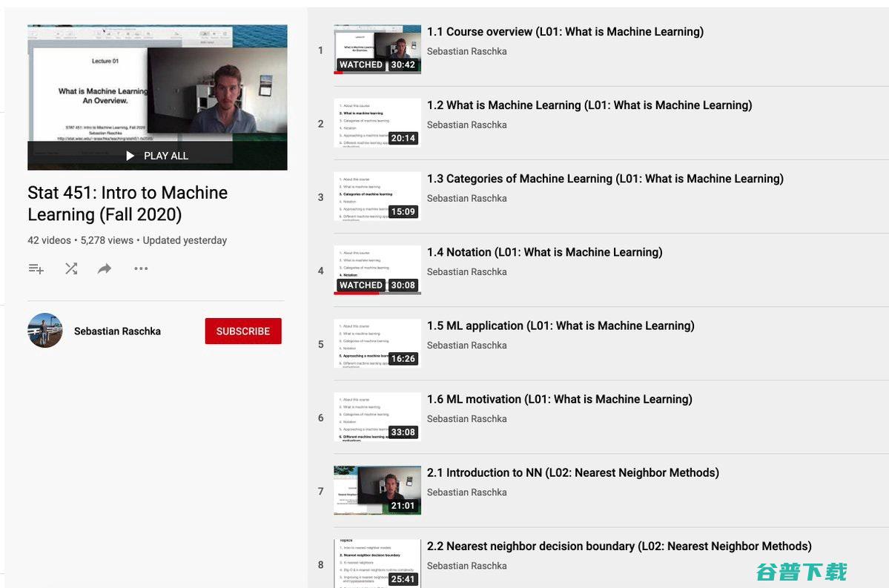
Task: Open Sebastian Raschka's channel avatar
Action: (45, 331)
